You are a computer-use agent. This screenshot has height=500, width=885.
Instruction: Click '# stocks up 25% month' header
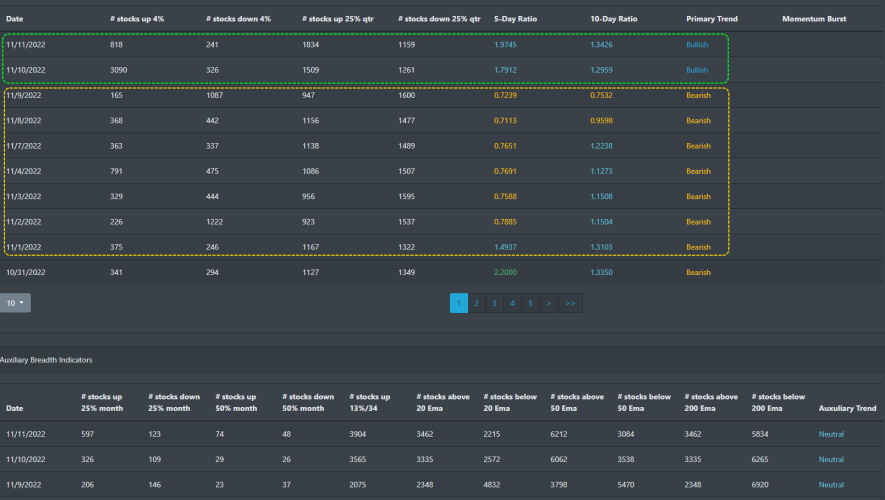tap(102, 402)
